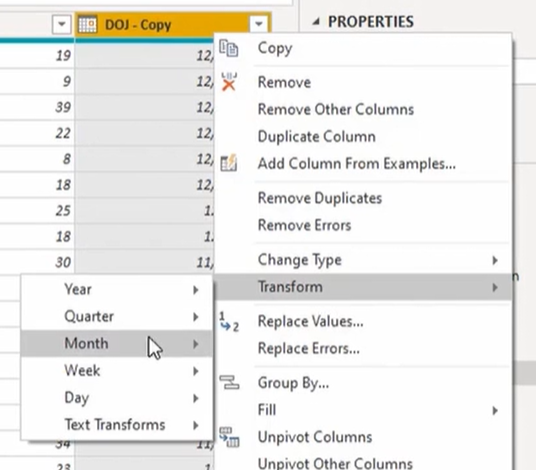Select Week in the submenu

coord(117,371)
